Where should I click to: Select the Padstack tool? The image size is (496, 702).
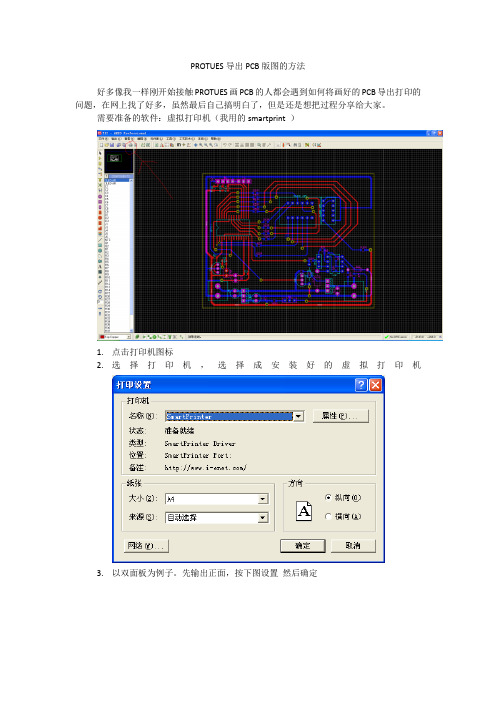point(100,234)
